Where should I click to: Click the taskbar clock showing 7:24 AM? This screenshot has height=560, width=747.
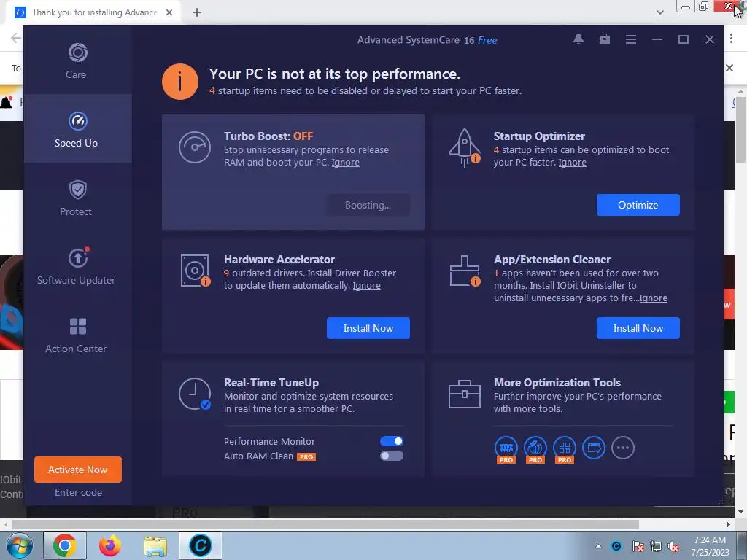click(x=710, y=546)
